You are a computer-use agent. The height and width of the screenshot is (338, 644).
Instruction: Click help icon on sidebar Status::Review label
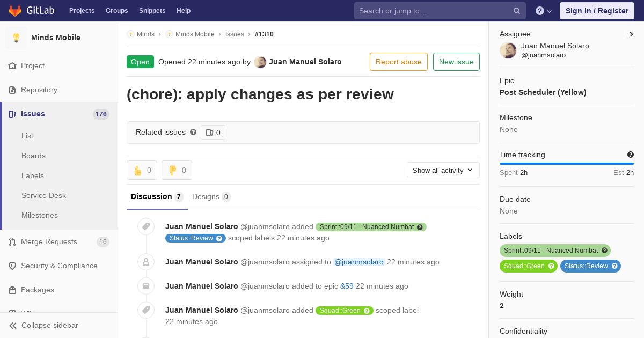(614, 266)
